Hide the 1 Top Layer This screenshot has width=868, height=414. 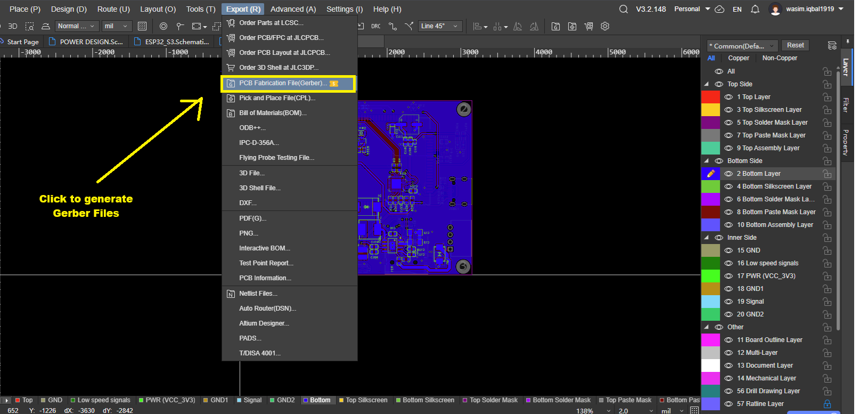728,97
